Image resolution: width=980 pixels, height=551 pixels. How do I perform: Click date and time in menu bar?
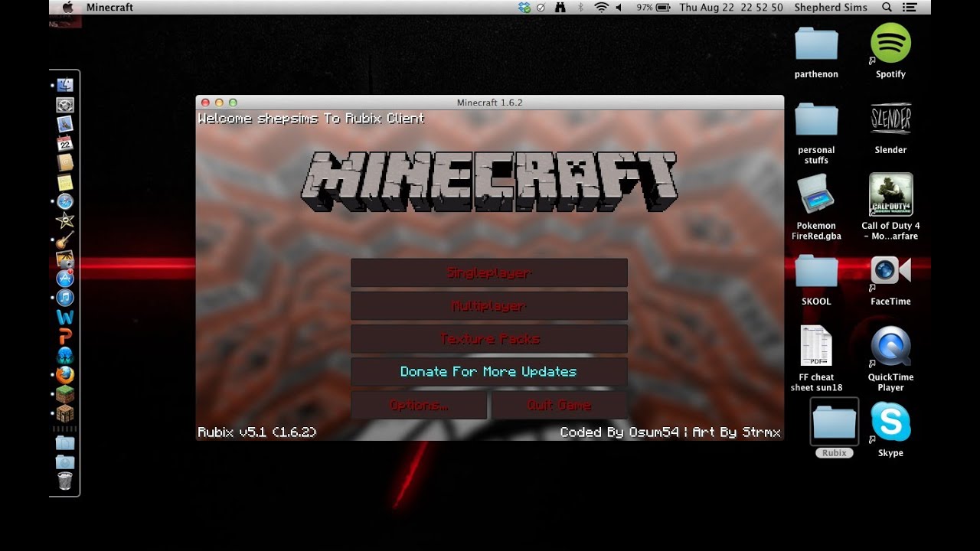730,8
